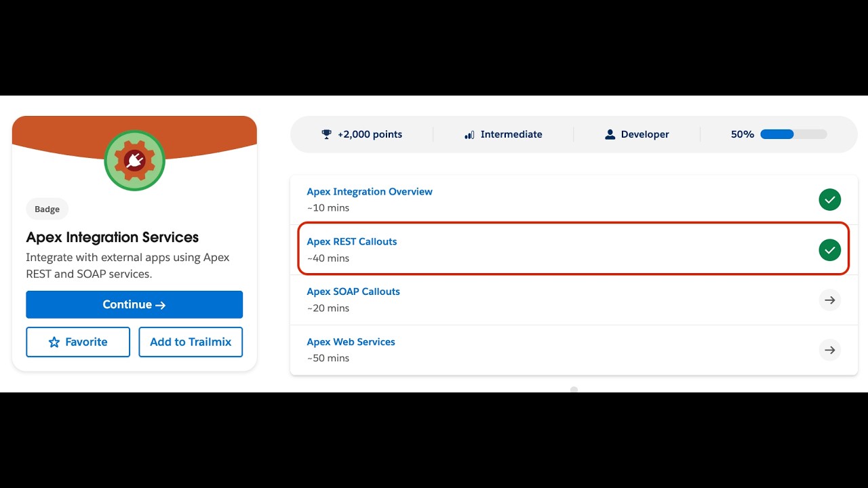The height and width of the screenshot is (488, 868).
Task: Click the star icon in Favorite button
Action: (54, 342)
